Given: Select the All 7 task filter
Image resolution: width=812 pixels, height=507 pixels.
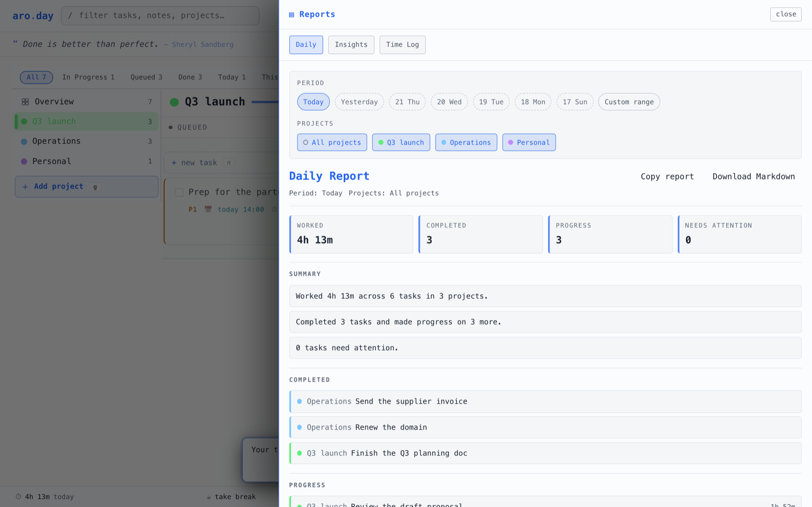Looking at the screenshot, I should click(x=36, y=77).
